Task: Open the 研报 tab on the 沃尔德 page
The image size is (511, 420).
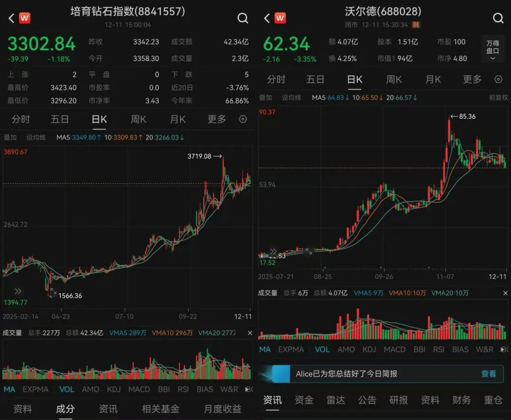Action: [x=398, y=400]
